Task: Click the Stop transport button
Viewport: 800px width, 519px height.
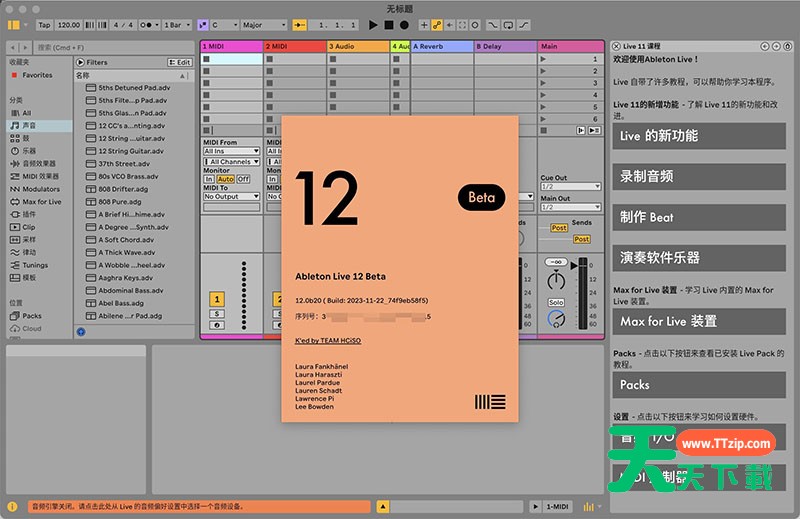Action: (x=389, y=24)
